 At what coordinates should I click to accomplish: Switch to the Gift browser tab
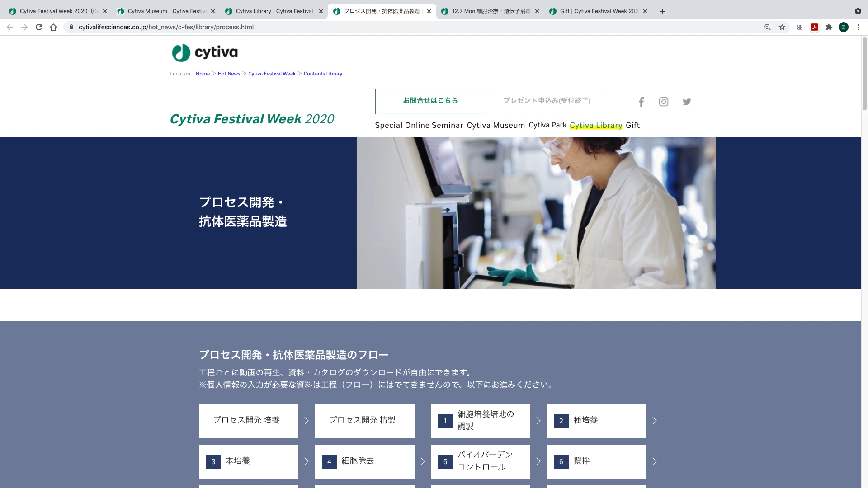pyautogui.click(x=598, y=11)
